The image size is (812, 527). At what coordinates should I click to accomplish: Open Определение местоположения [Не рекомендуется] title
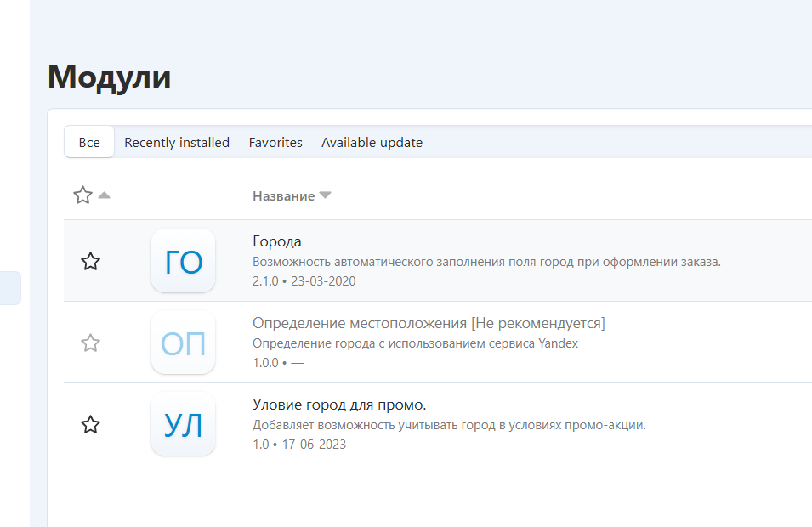coord(429,324)
